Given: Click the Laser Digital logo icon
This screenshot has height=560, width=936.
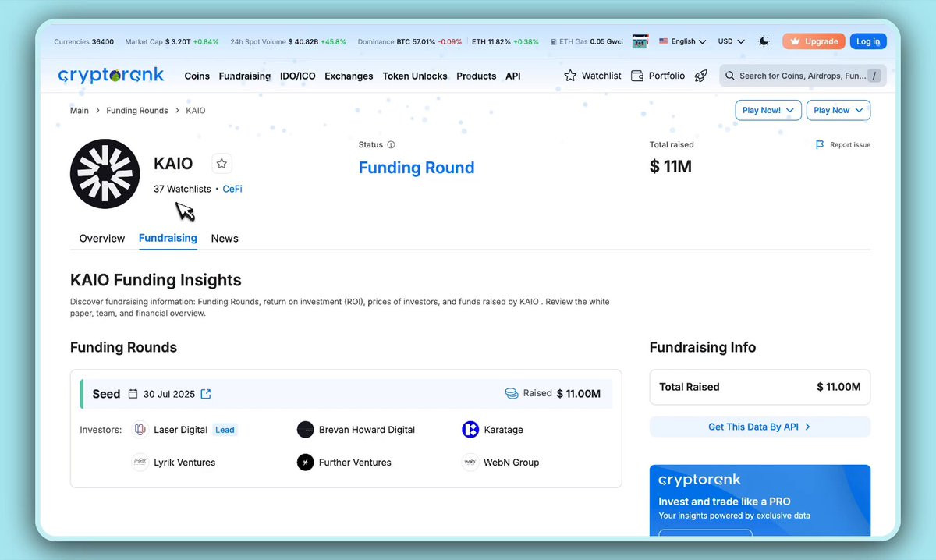Looking at the screenshot, I should [140, 430].
